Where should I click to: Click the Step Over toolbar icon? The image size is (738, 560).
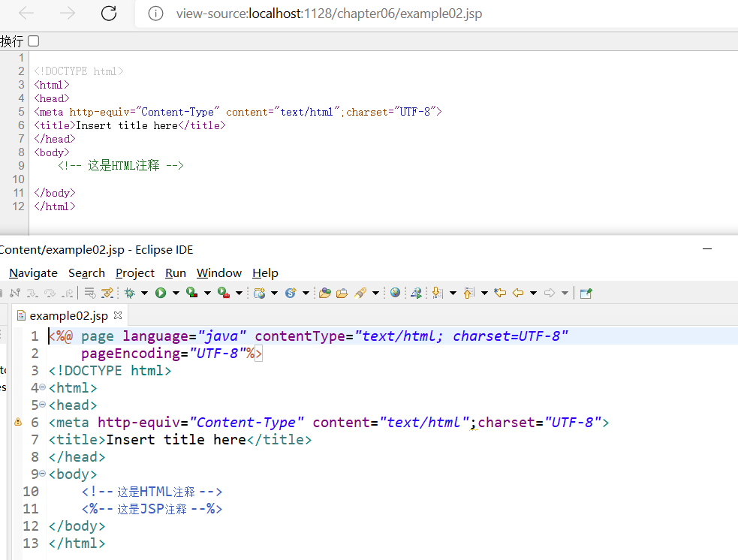[50, 294]
